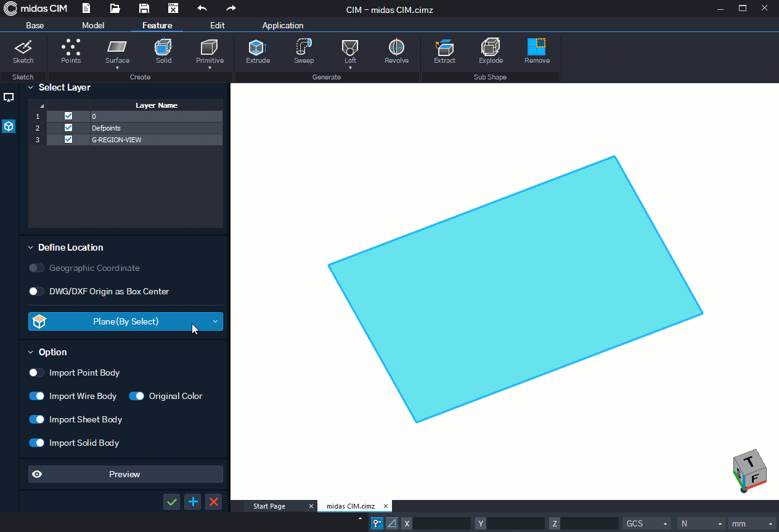Click the Extract sub shape tool
779x532 pixels.
pyautogui.click(x=444, y=52)
